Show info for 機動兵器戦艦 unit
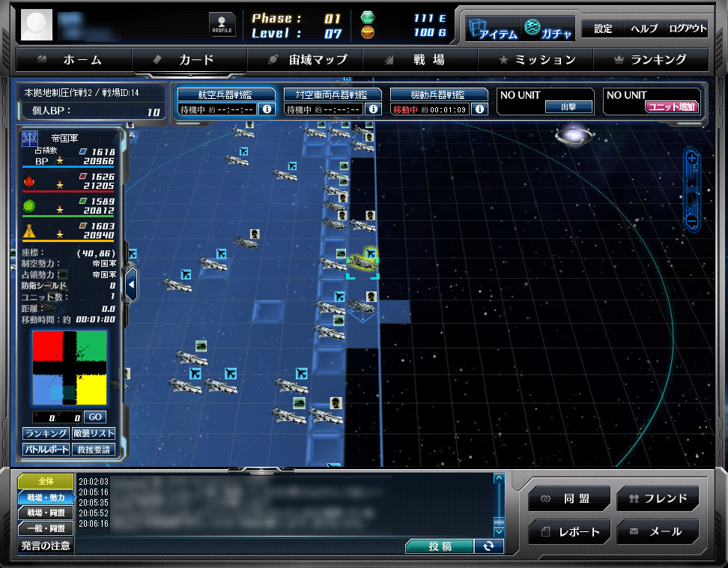 [x=479, y=109]
